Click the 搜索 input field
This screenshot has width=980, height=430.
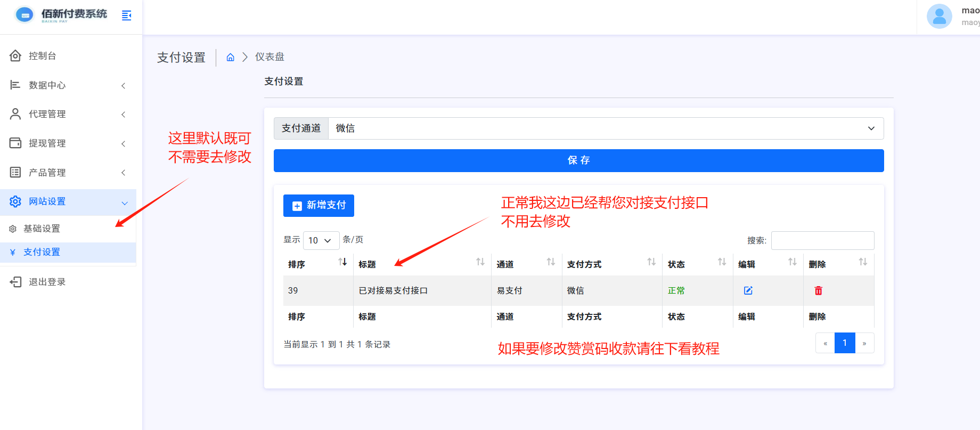point(822,240)
